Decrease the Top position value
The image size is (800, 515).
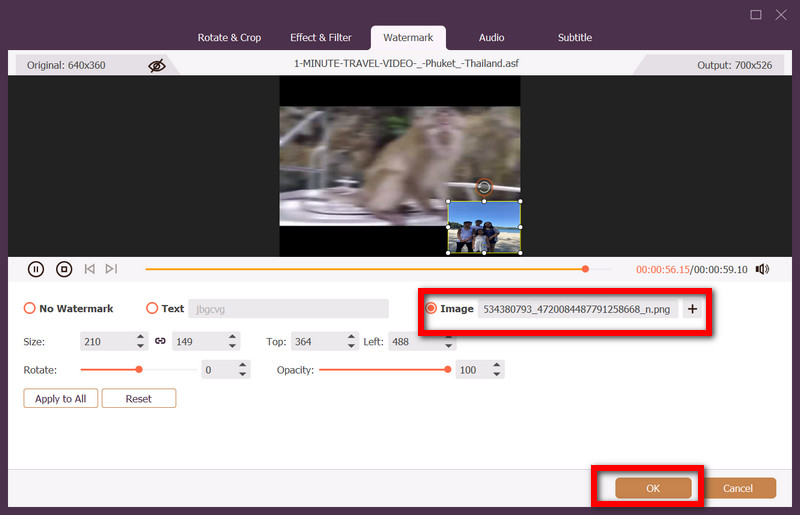point(349,346)
